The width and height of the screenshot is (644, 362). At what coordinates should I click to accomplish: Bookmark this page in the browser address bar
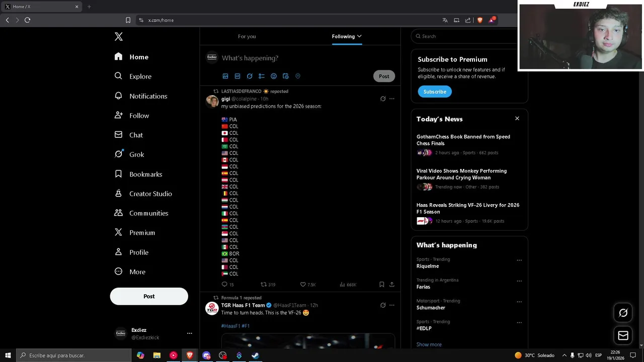click(x=128, y=20)
